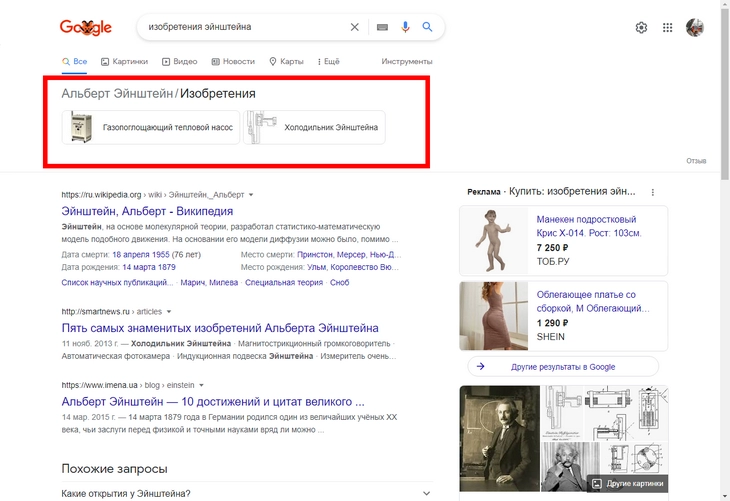Click ТОБ.РУ seller name
Image resolution: width=730 pixels, height=501 pixels.
click(x=553, y=262)
